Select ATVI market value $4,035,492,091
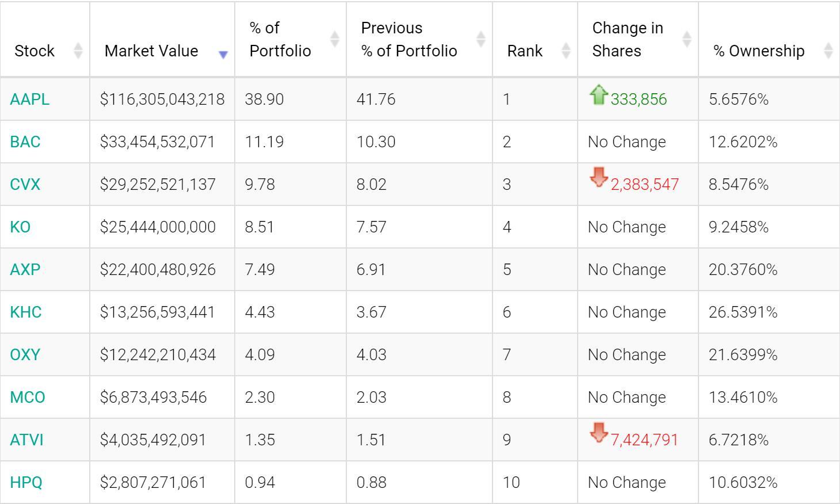 point(153,440)
